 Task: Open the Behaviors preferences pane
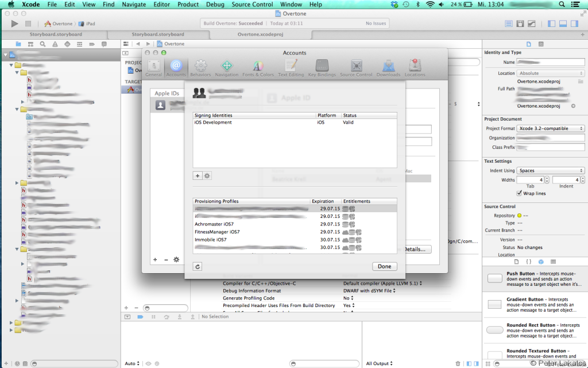click(x=200, y=68)
